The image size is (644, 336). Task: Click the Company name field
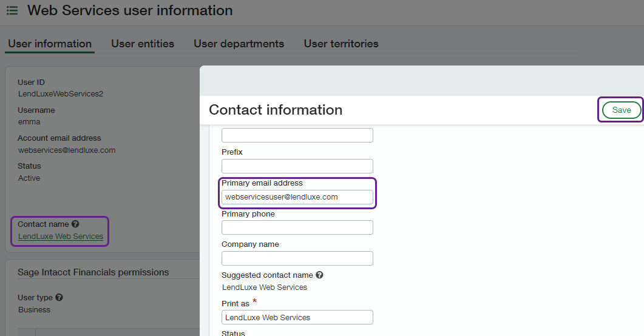(x=297, y=258)
